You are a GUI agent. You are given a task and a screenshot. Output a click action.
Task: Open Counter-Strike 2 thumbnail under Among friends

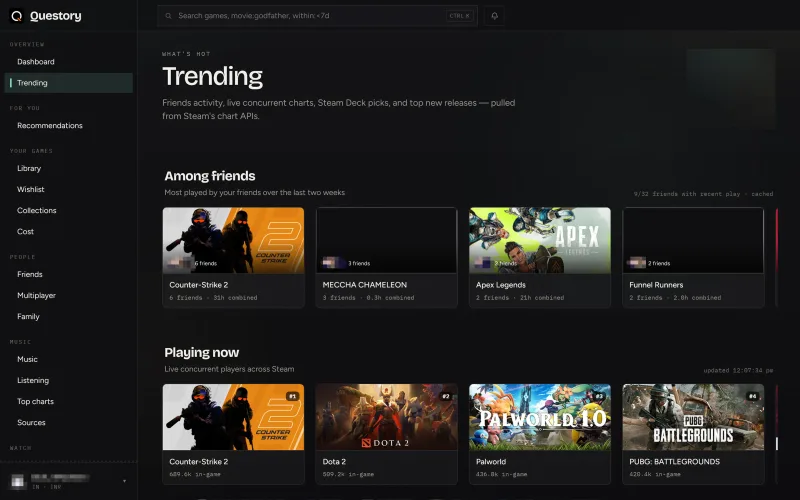point(233,240)
